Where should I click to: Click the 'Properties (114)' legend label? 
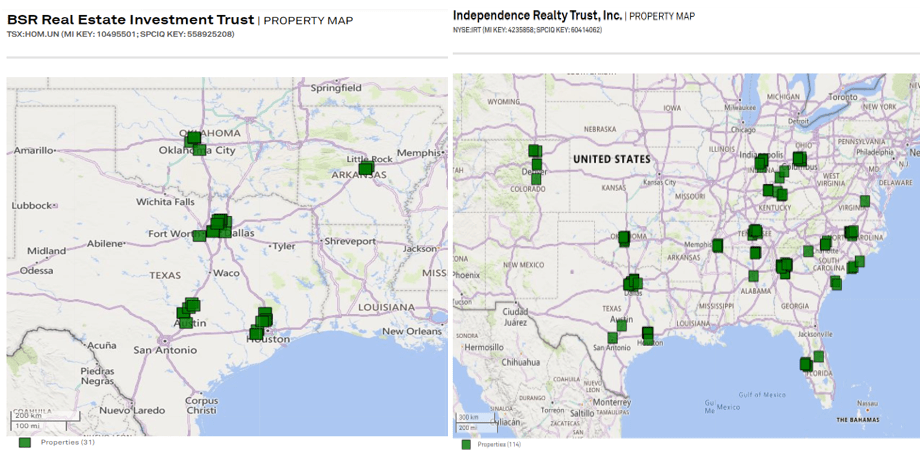tap(499, 444)
